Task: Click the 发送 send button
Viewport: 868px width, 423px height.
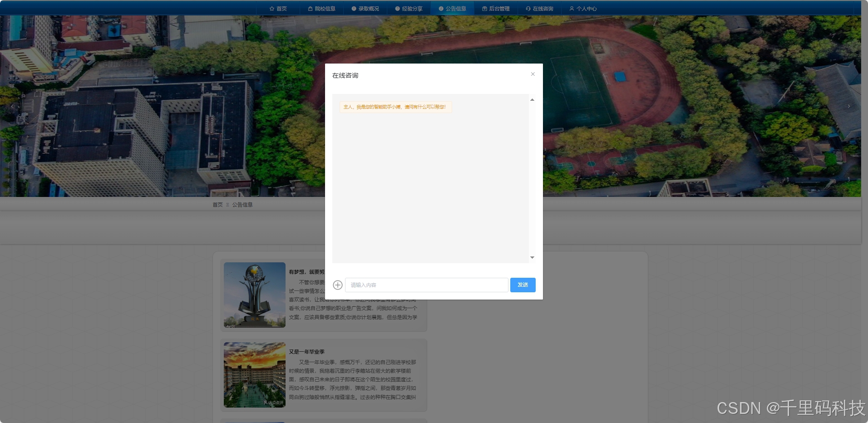Action: tap(523, 285)
